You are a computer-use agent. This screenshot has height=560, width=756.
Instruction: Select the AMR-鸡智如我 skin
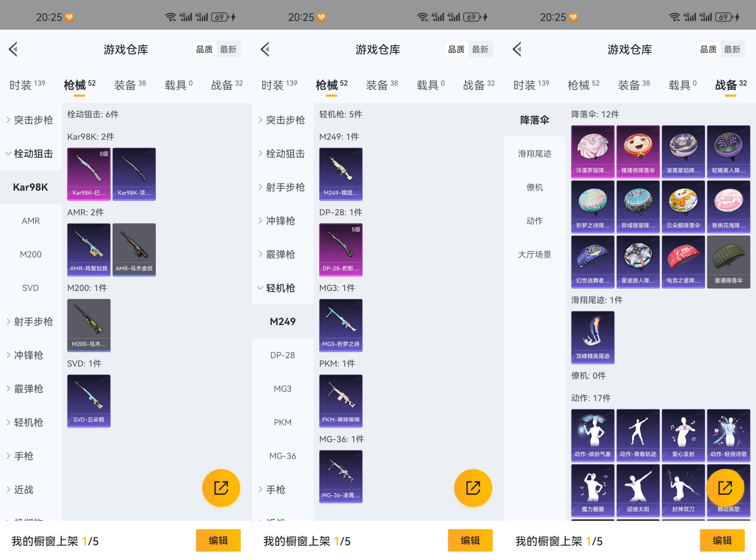coord(89,249)
